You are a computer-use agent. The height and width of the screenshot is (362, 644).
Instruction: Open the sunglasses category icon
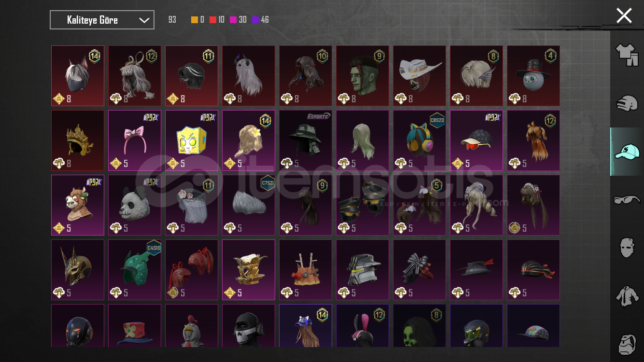point(627,199)
